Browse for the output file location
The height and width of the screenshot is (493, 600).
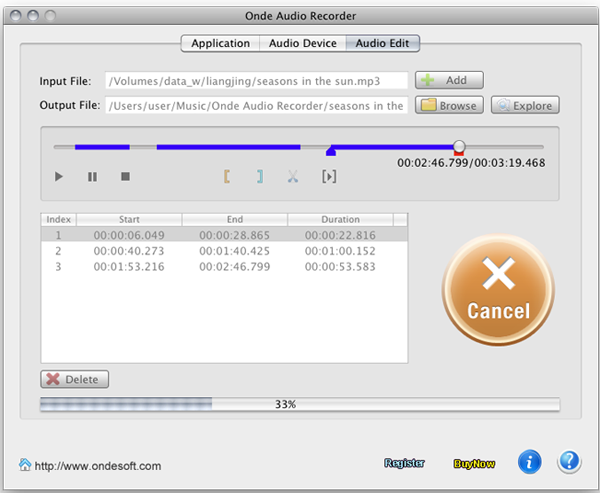pyautogui.click(x=449, y=105)
